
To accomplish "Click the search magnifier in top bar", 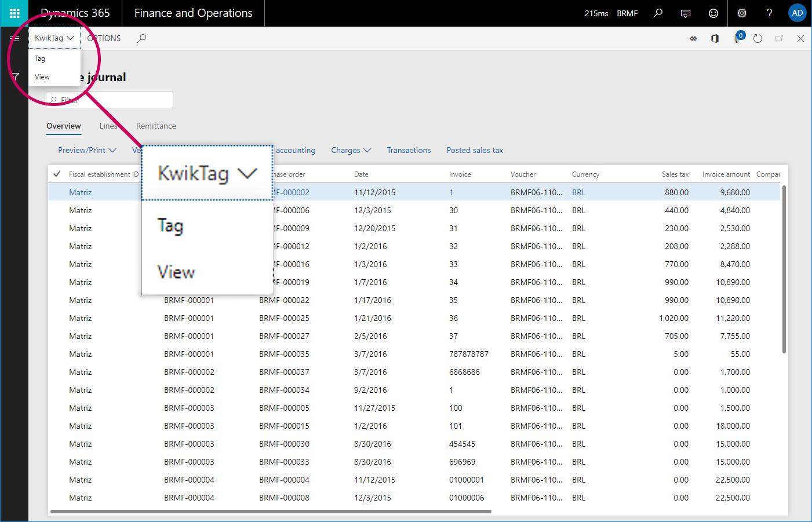I will click(x=658, y=13).
